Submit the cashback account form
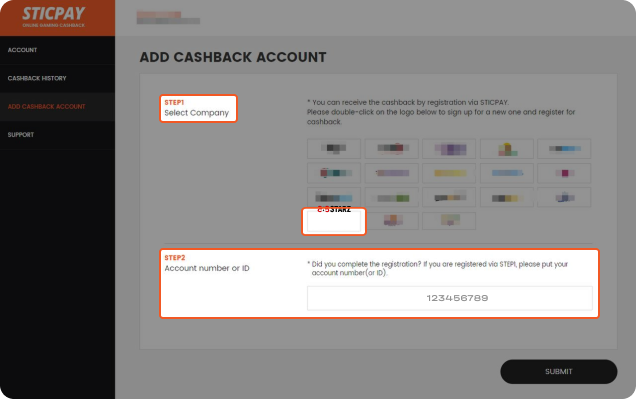 (x=559, y=371)
